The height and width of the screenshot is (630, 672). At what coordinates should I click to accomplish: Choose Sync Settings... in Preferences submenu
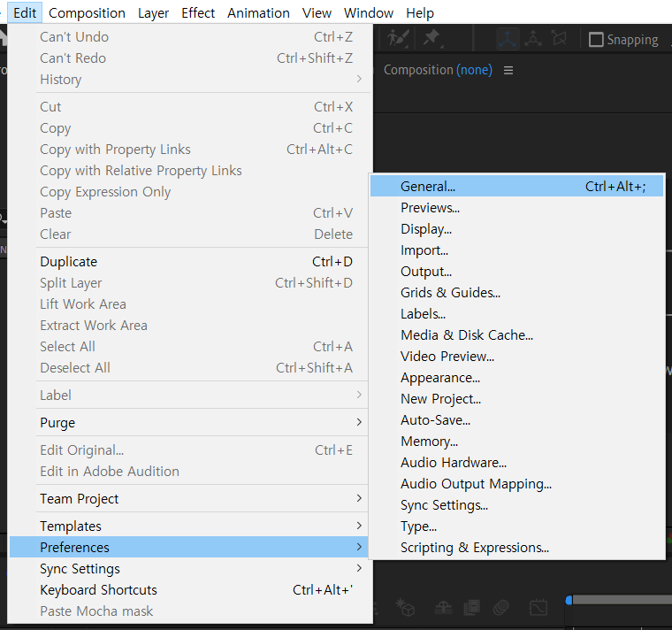pyautogui.click(x=517, y=505)
